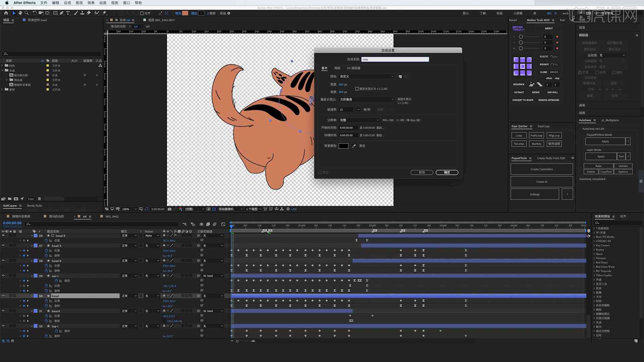Take a snapshot with the camera icon

coord(169,209)
